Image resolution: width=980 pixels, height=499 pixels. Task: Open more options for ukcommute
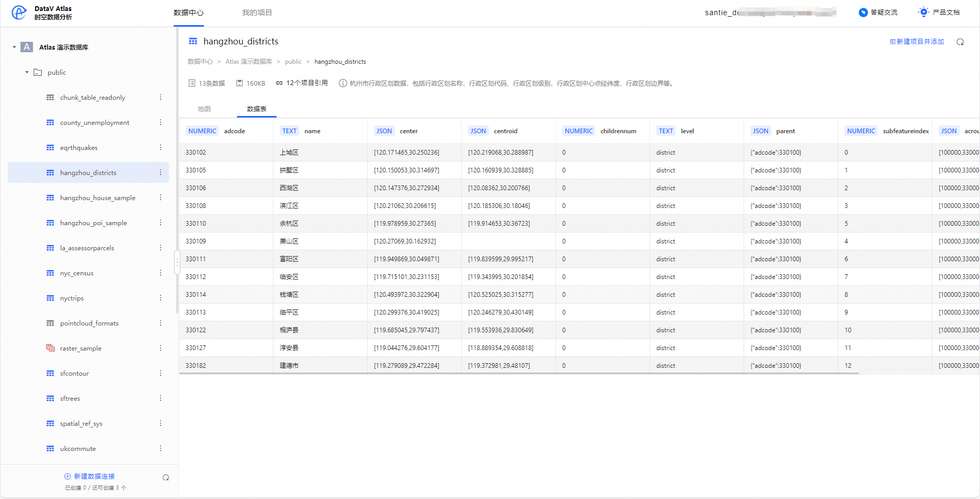click(x=161, y=448)
